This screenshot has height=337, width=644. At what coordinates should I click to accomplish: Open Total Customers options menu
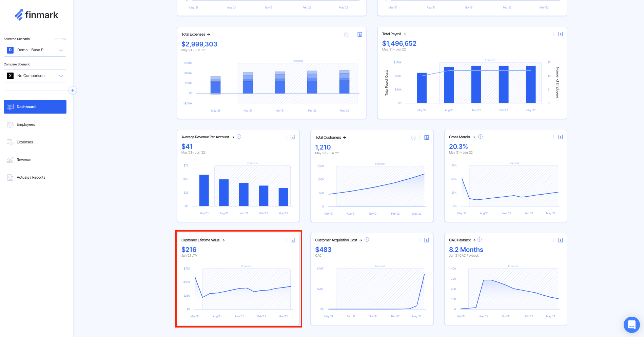pos(413,138)
